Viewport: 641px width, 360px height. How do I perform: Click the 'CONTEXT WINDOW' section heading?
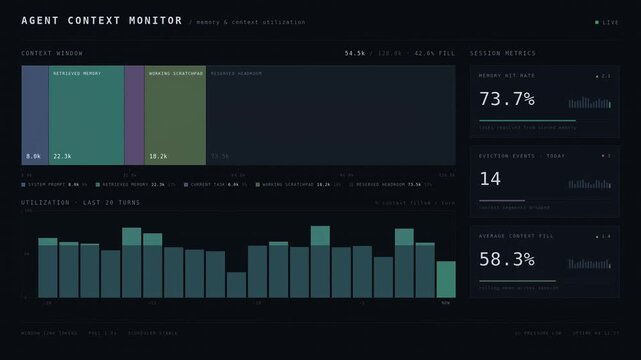tap(52, 53)
